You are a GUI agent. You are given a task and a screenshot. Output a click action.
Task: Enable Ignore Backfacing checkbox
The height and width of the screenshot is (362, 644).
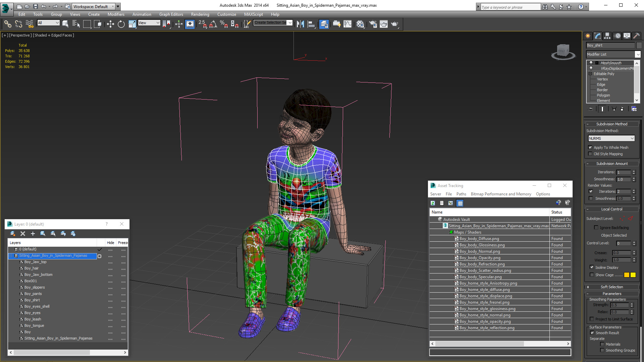[x=596, y=228]
